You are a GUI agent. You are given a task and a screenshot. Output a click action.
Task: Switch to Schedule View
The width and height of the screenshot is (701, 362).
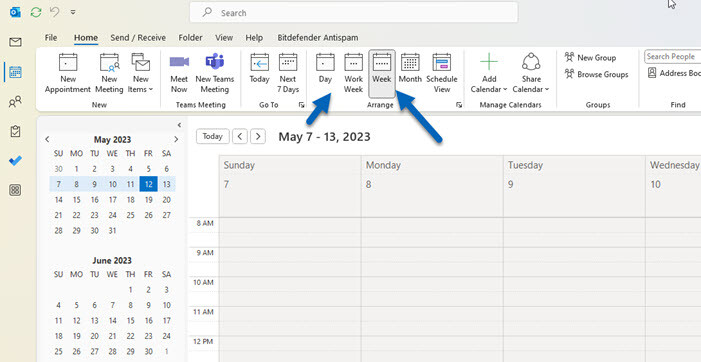point(442,73)
